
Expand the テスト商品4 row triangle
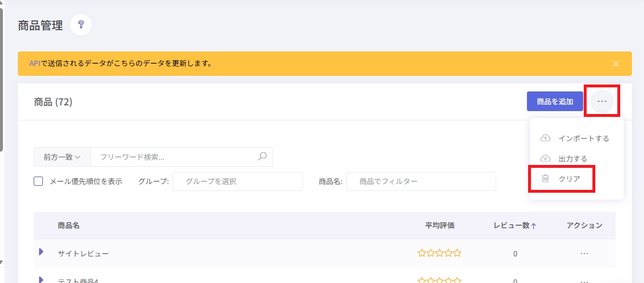coord(41,280)
